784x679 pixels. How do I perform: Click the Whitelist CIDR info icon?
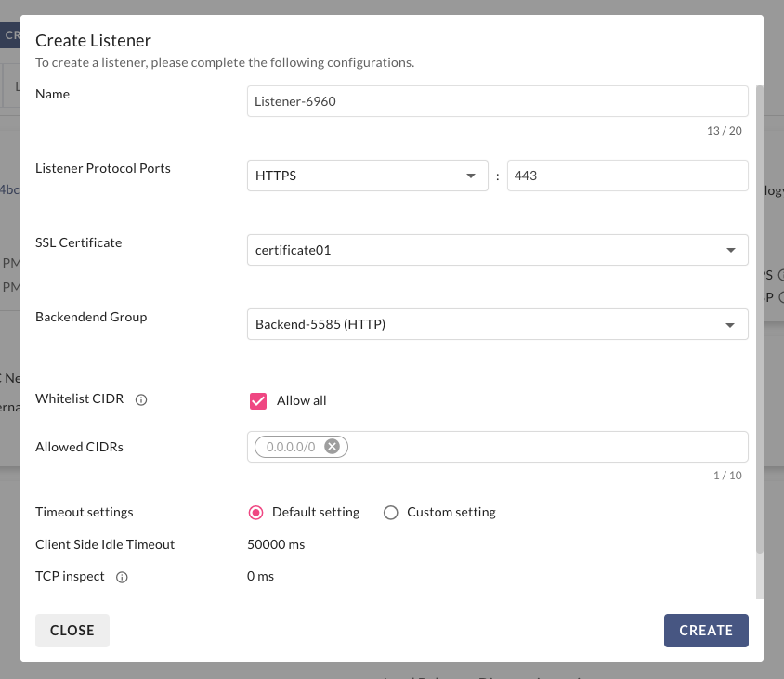141,400
